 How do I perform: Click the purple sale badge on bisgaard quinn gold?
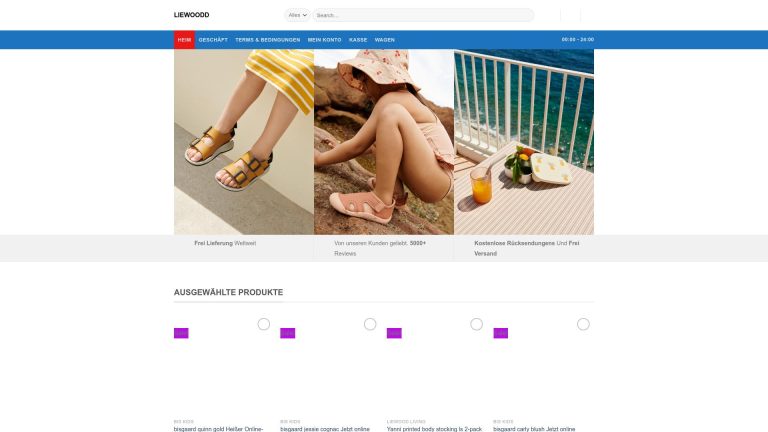tap(181, 333)
